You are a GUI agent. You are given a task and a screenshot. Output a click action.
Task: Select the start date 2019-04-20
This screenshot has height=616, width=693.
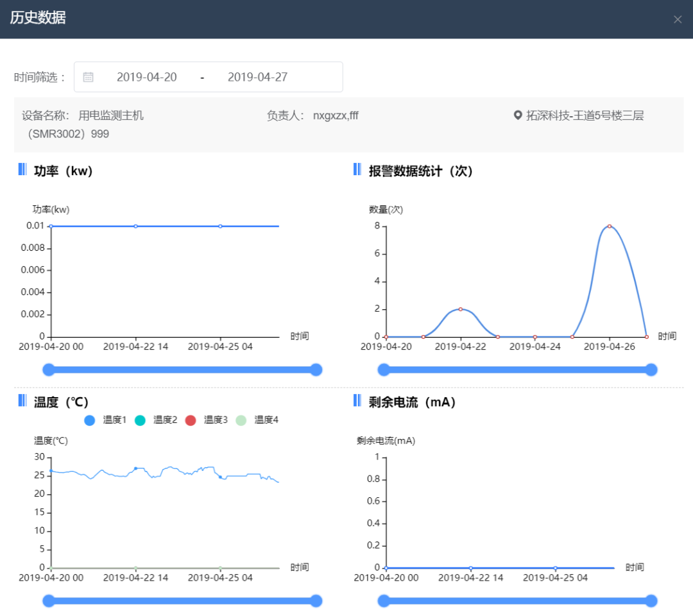146,77
